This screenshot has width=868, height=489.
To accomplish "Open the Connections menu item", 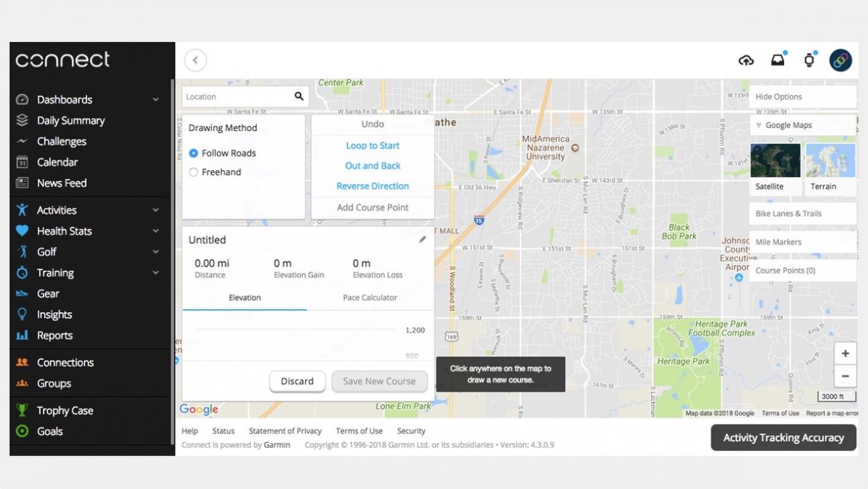I will [x=65, y=362].
